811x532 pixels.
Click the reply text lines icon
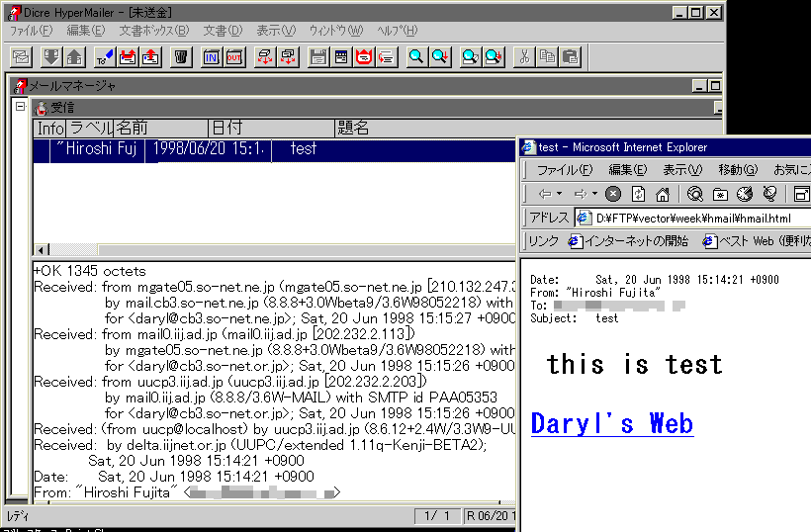(x=387, y=57)
